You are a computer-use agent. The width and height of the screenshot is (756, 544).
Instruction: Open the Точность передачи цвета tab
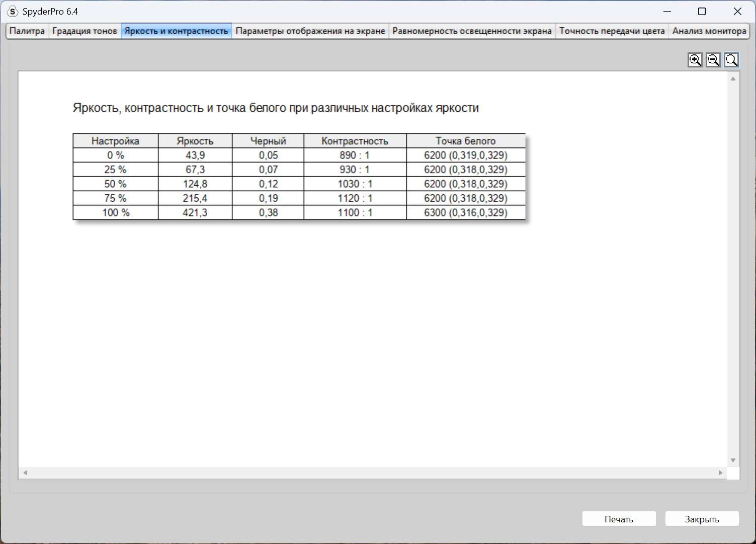(612, 31)
